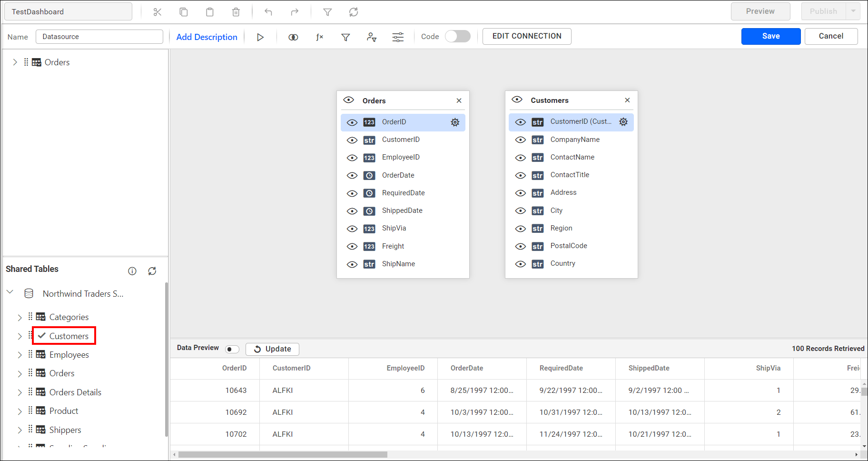Expand the Product table node
The image size is (868, 461).
point(20,411)
